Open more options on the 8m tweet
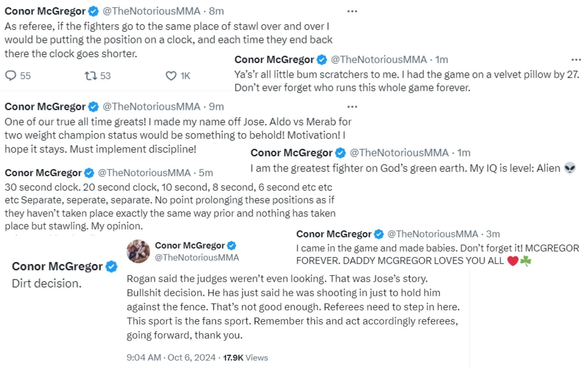This screenshot has width=588, height=368. 352,11
